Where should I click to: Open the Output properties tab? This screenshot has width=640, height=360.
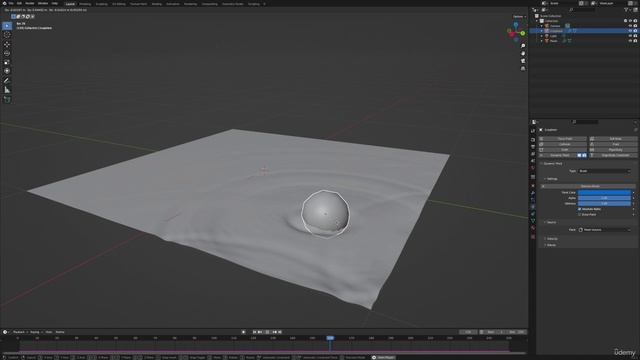533,147
